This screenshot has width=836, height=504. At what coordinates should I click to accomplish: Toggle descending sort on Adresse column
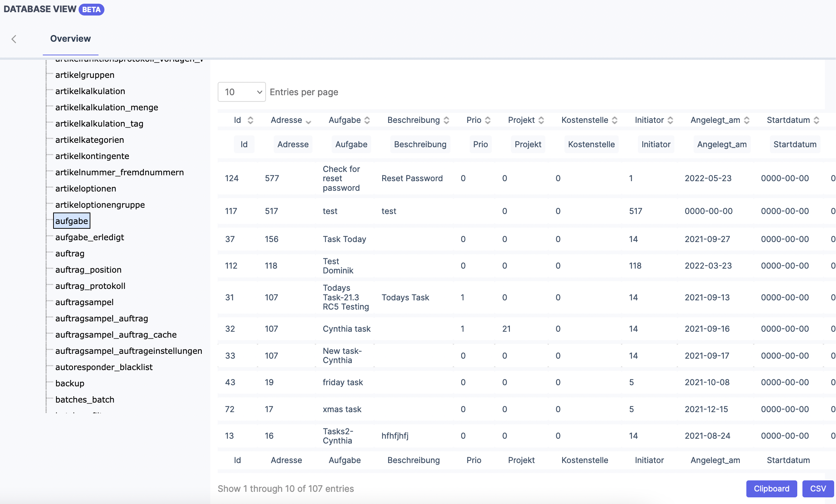click(309, 121)
